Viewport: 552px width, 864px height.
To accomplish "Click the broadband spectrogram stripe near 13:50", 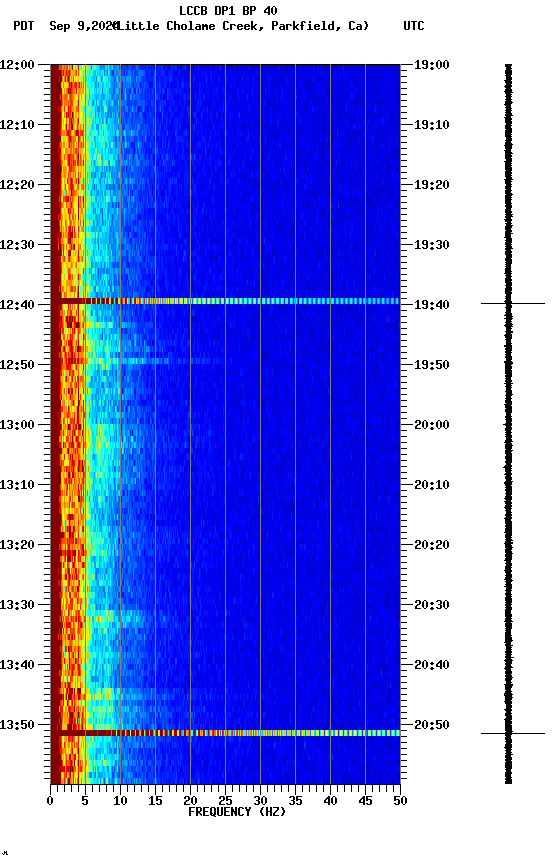I will 225,733.
